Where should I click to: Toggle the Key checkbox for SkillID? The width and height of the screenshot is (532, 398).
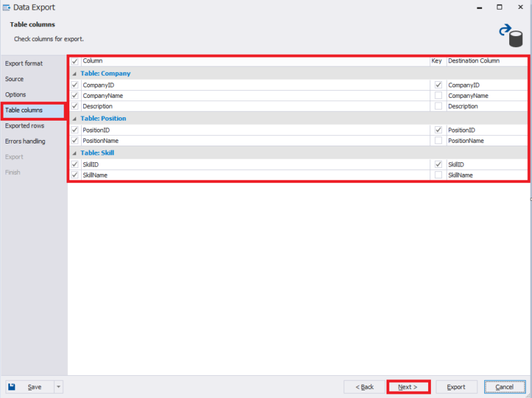pos(438,164)
